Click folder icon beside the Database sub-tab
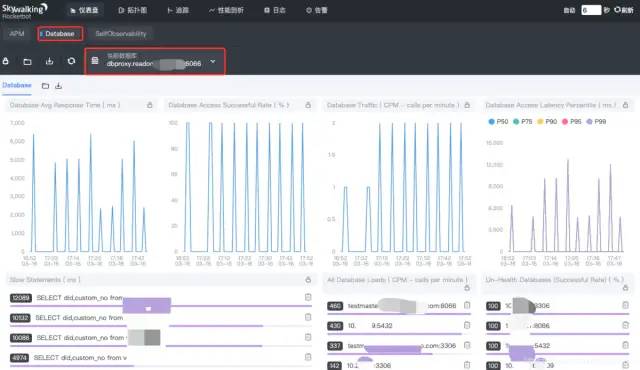This screenshot has width=640, height=370. pos(45,86)
